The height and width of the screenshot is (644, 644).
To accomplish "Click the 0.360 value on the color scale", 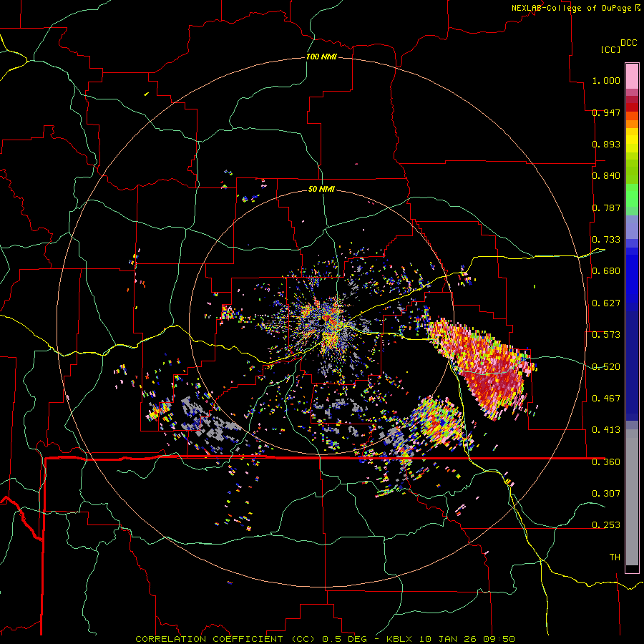I will tap(606, 462).
